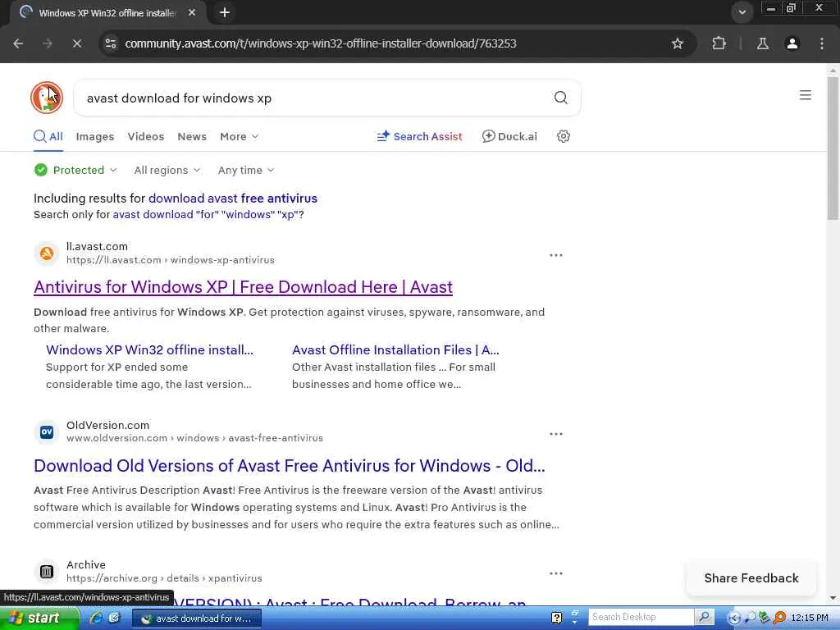The image size is (840, 630).
Task: Expand the More search categories menu
Action: click(239, 137)
